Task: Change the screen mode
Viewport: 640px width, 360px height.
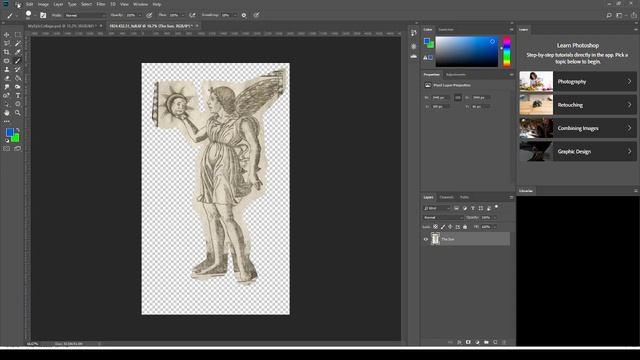Action: pos(18,149)
